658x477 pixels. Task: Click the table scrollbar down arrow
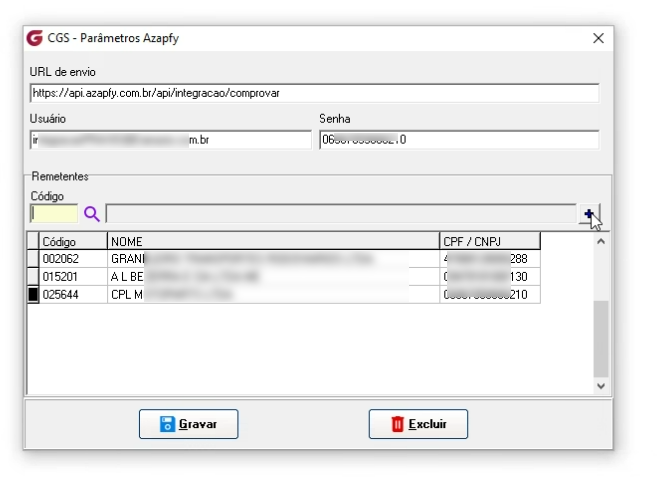click(x=601, y=386)
